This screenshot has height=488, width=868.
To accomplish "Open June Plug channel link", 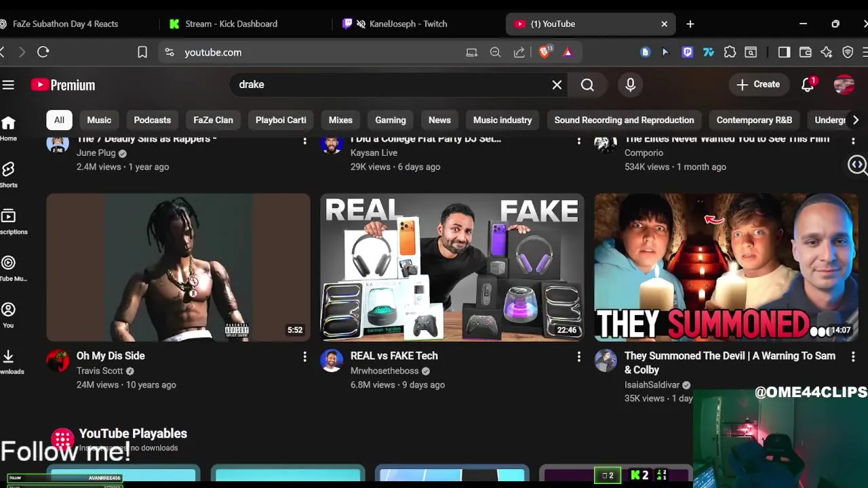I will (x=96, y=153).
